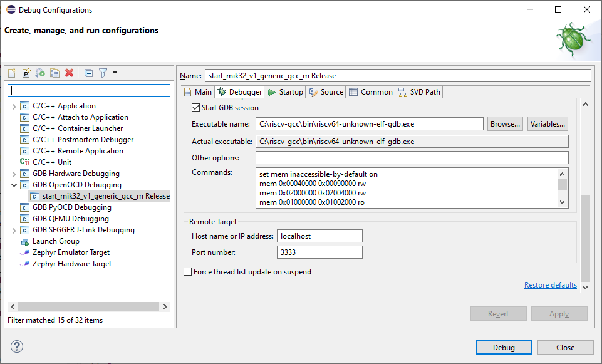
Task: Click the Export launch configuration icon
Action: [x=40, y=73]
